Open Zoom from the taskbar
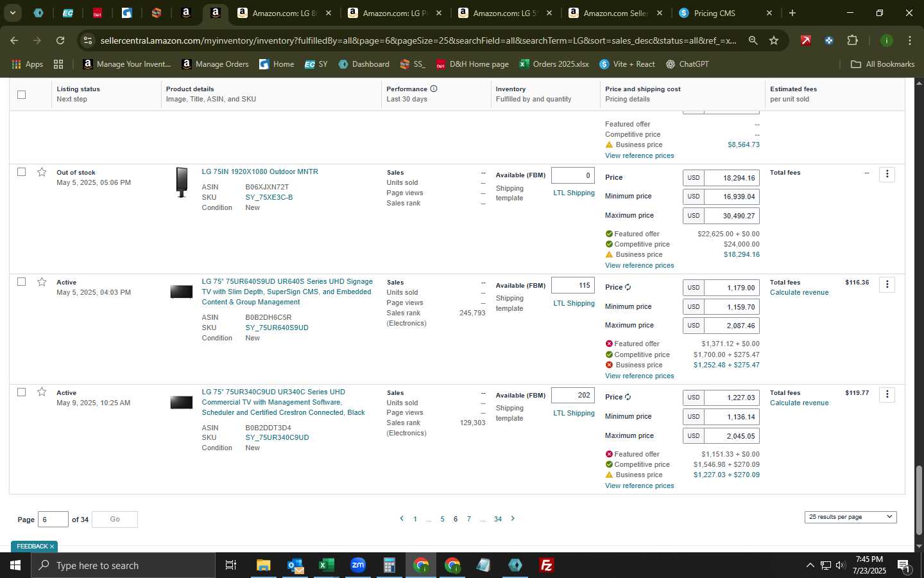This screenshot has height=578, width=924. 358,565
